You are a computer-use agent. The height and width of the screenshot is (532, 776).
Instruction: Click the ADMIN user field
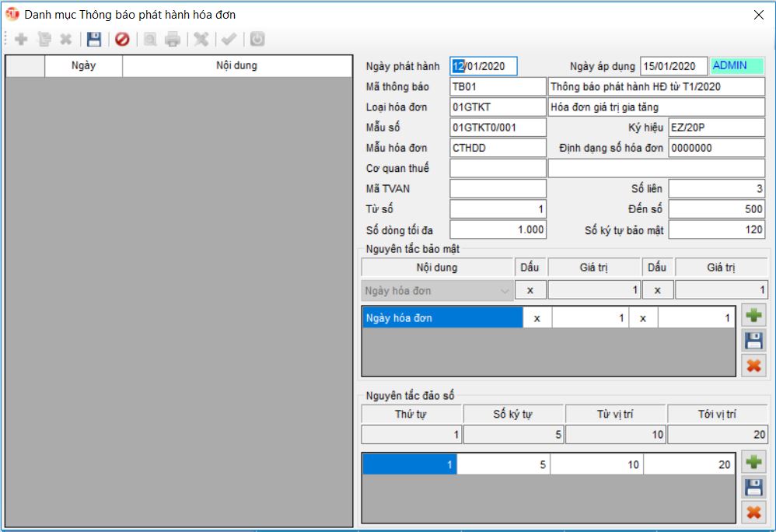point(737,66)
